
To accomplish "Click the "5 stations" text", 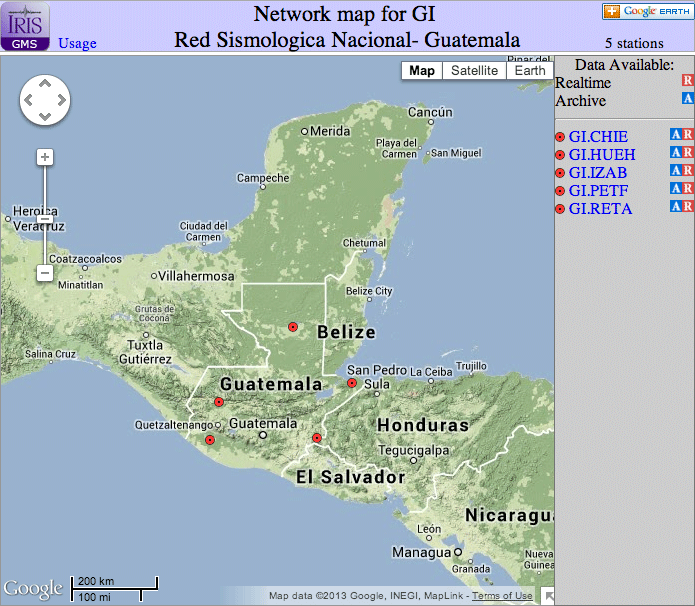I will pos(634,43).
